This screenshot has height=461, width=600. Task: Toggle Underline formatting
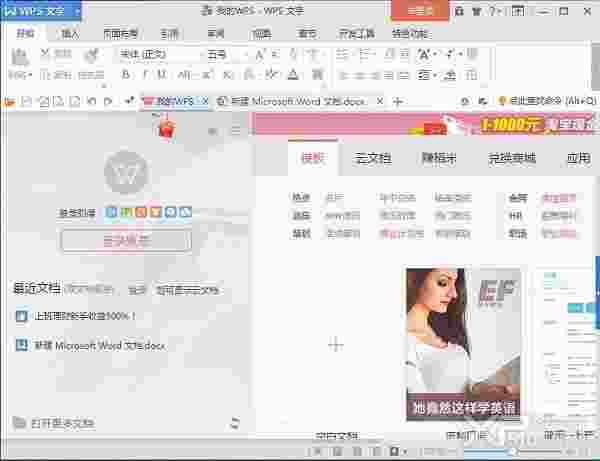pyautogui.click(x=162, y=75)
